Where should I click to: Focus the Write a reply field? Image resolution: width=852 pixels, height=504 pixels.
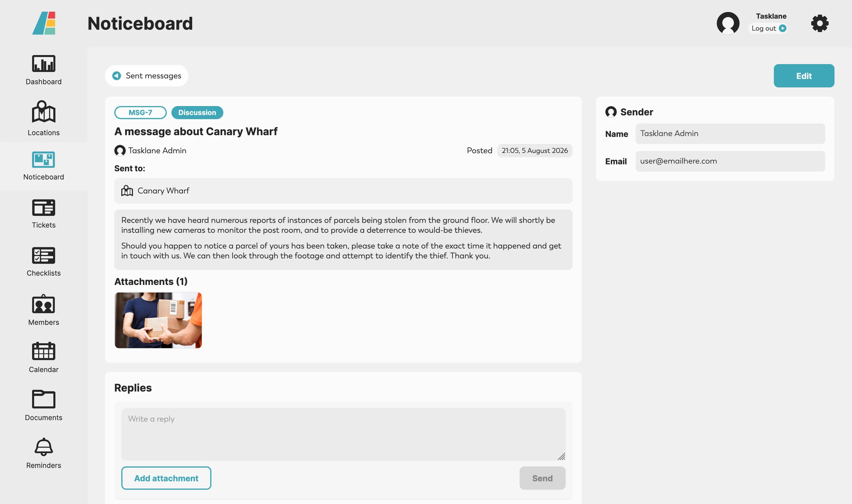tap(343, 434)
